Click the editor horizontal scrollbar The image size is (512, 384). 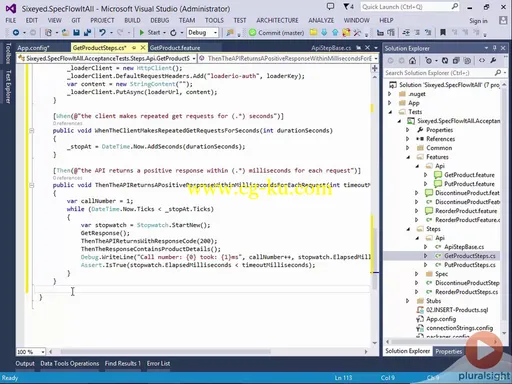165,352
